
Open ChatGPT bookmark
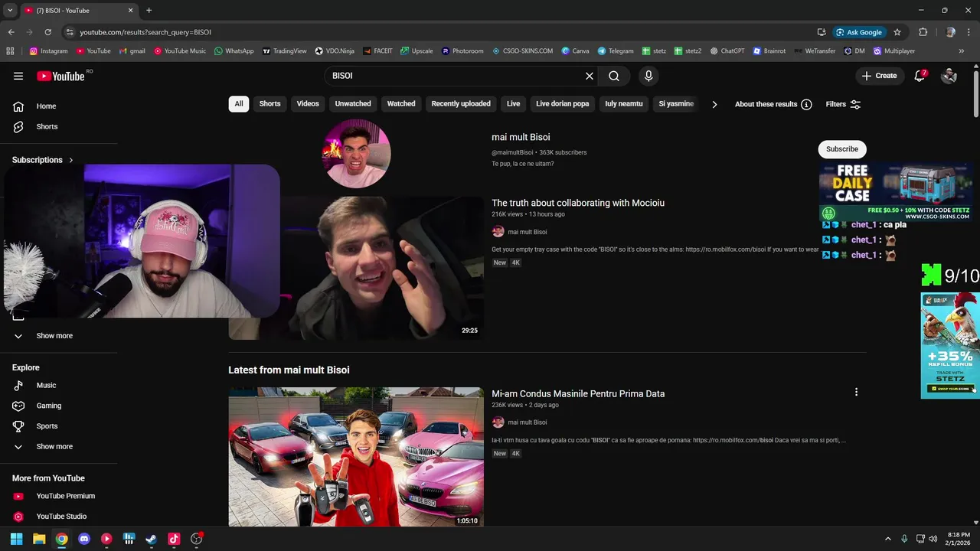pos(727,51)
